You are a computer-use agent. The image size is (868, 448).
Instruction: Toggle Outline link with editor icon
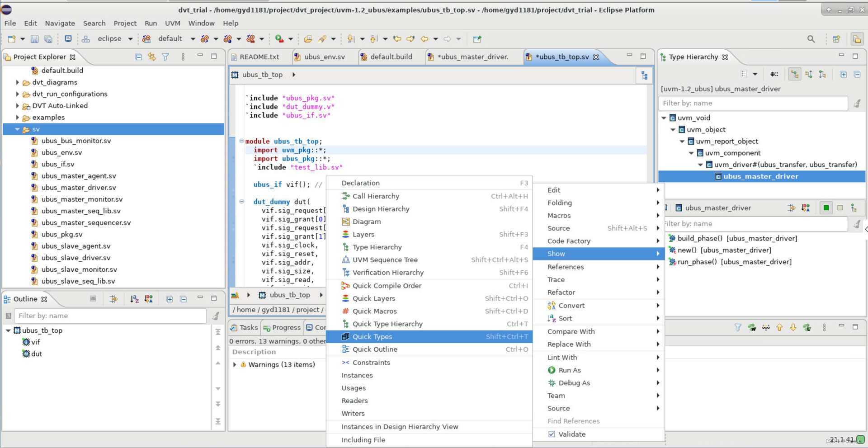coord(113,299)
